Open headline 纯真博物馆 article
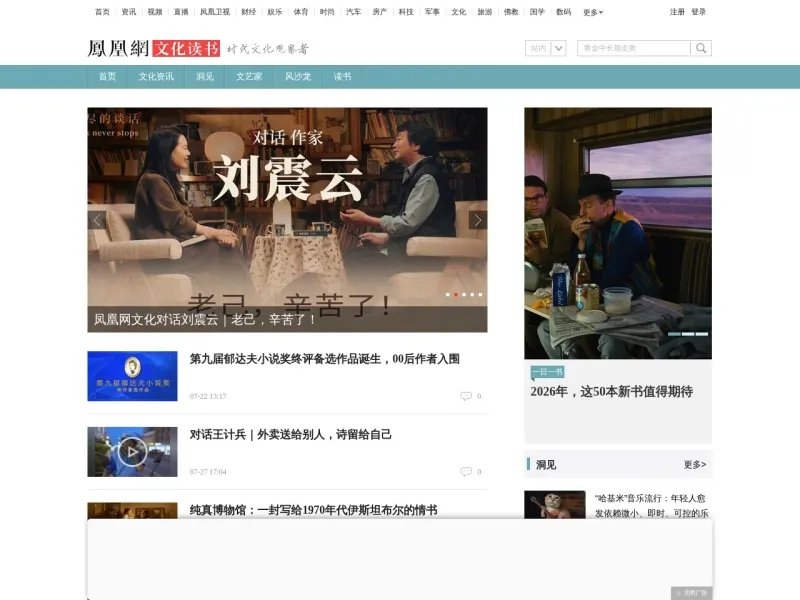The image size is (800, 600). (x=313, y=510)
